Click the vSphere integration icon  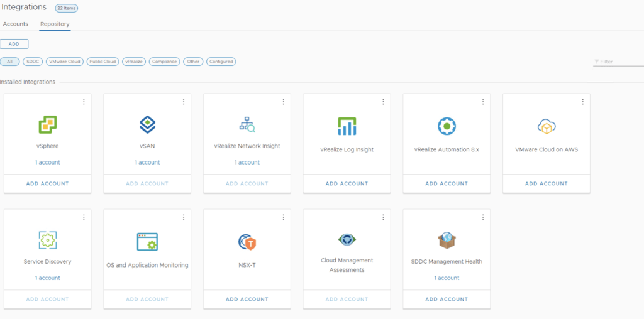pos(48,126)
